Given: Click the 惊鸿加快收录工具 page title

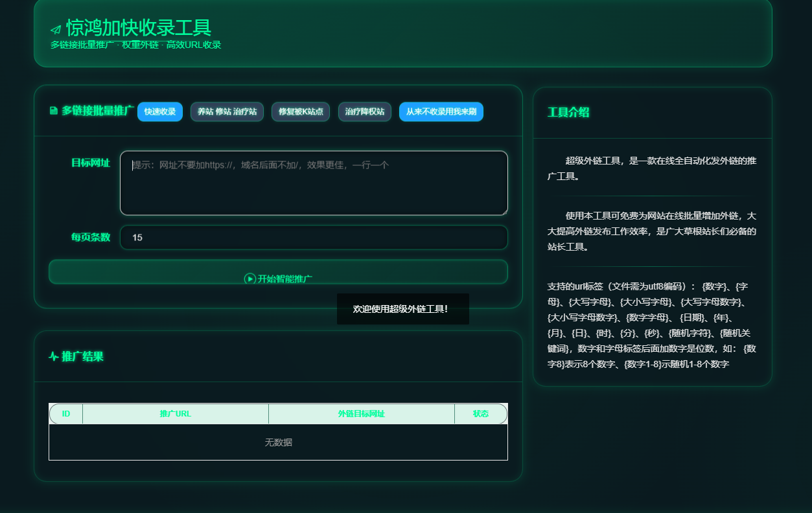Looking at the screenshot, I should [x=139, y=28].
